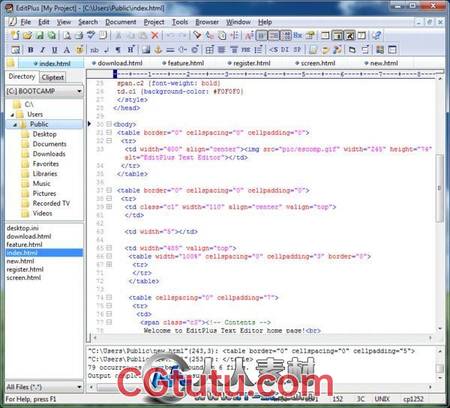Select the Recorded TV folder
The height and width of the screenshot is (408, 450).
tap(51, 203)
